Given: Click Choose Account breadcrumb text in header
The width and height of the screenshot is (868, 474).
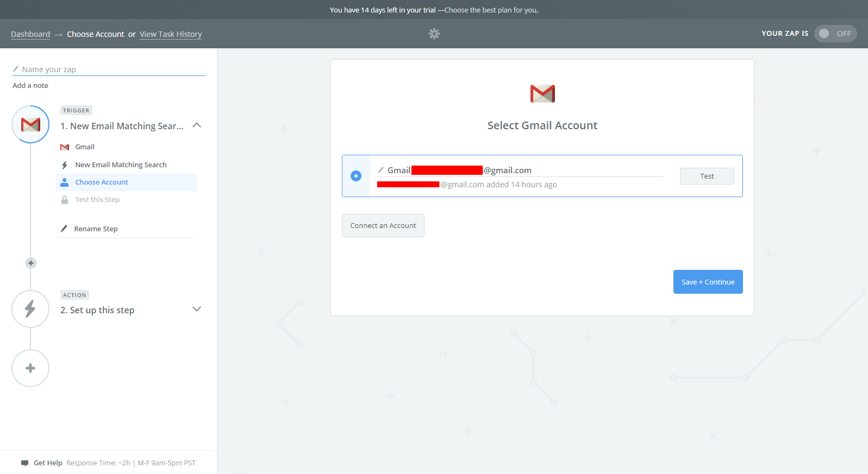Looking at the screenshot, I should coord(96,34).
